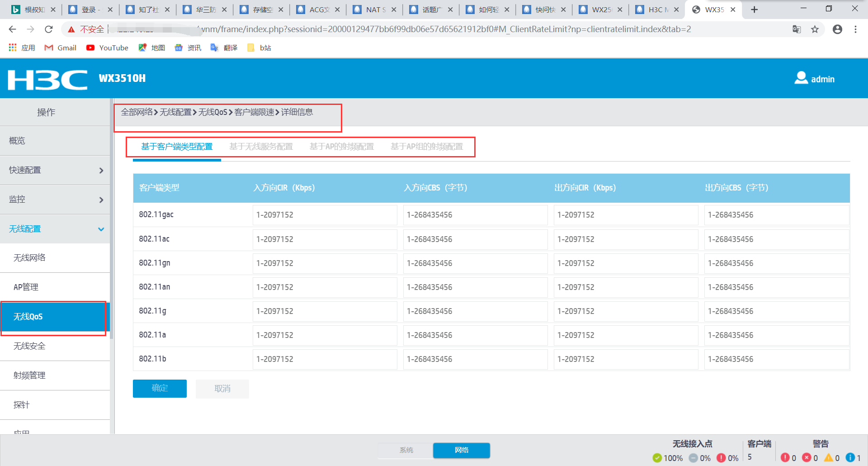Click the browser forward arrow
This screenshot has width=868, height=466.
[x=30, y=29]
